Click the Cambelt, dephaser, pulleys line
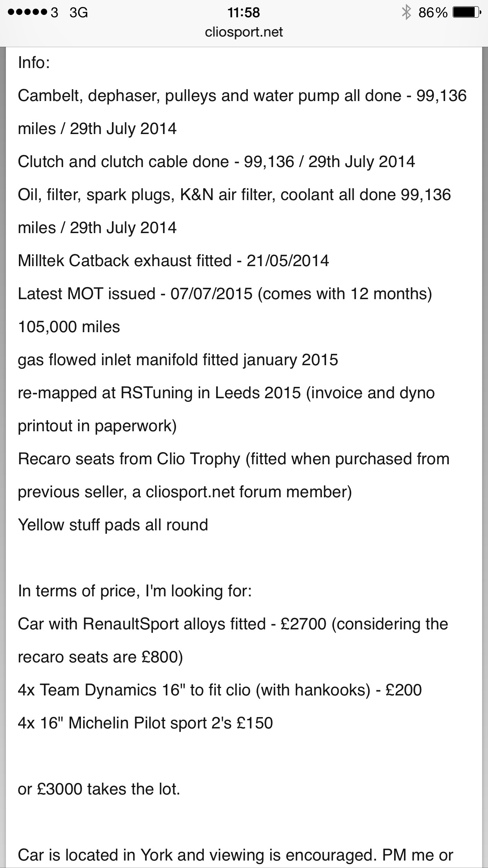The image size is (488, 868). point(242,96)
